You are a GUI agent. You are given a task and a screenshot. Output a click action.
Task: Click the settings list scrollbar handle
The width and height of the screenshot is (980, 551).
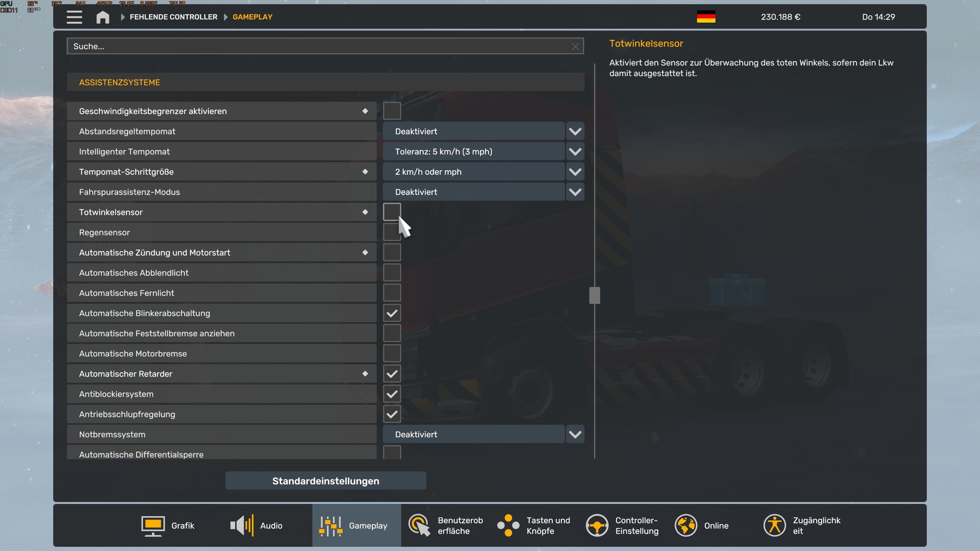point(595,295)
